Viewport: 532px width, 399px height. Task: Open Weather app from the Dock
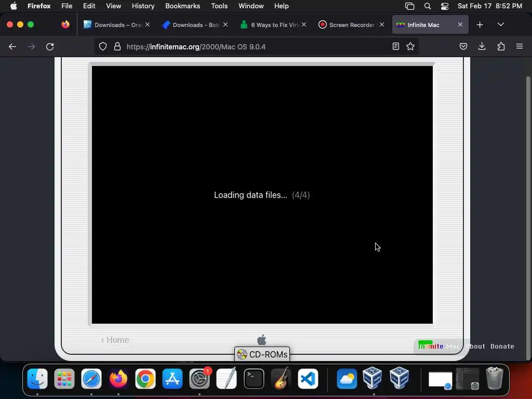click(347, 379)
